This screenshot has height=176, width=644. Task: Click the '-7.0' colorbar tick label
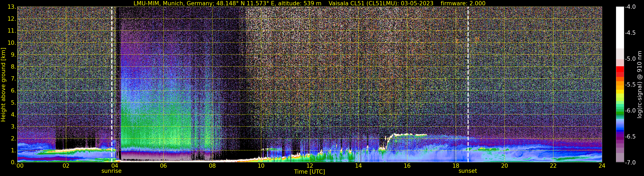[x=630, y=163]
